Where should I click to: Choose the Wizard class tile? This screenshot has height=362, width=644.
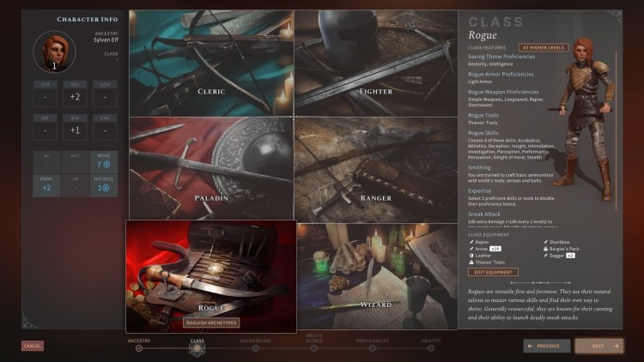(376, 276)
